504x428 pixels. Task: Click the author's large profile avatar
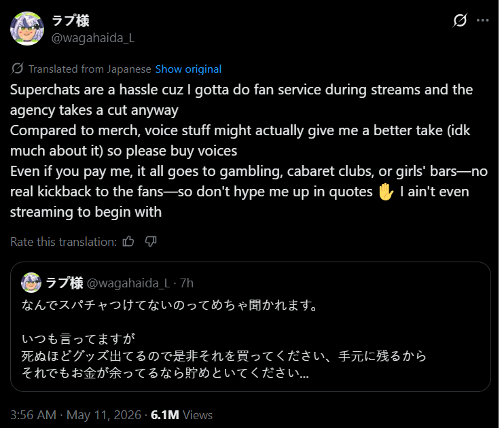coord(27,29)
